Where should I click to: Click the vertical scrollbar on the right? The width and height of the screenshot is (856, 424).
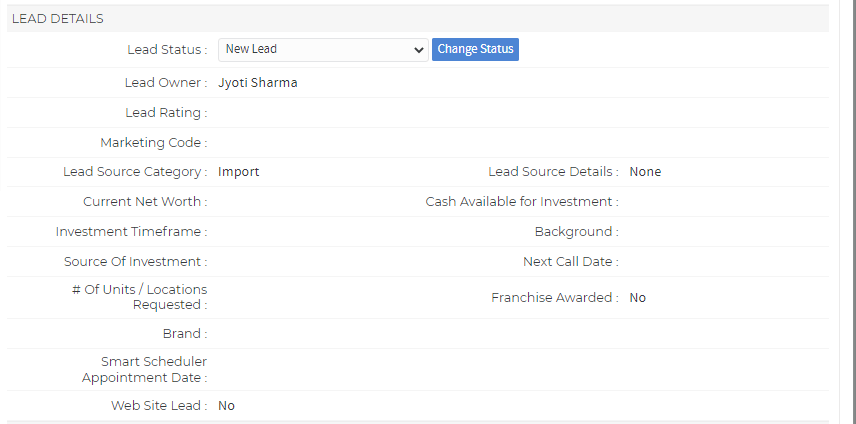846,200
